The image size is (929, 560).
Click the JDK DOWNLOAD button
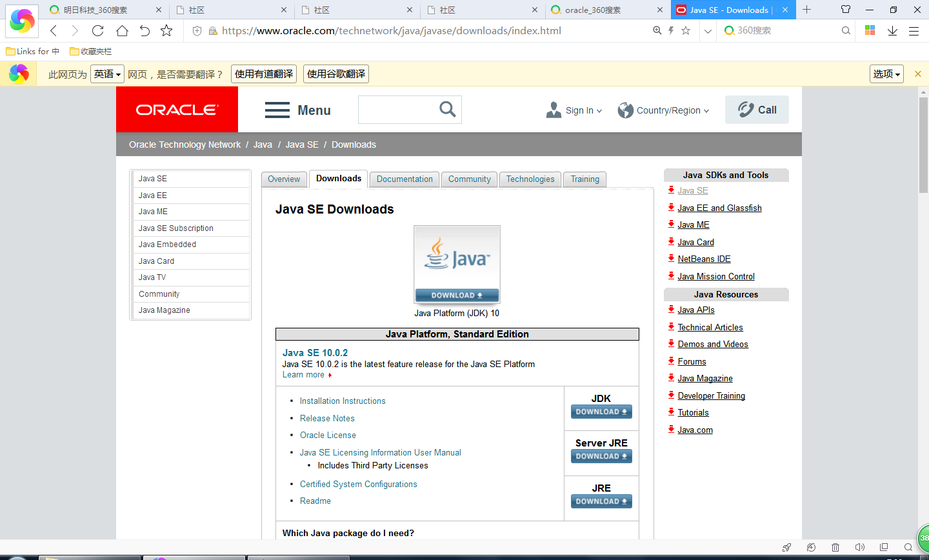click(x=601, y=412)
